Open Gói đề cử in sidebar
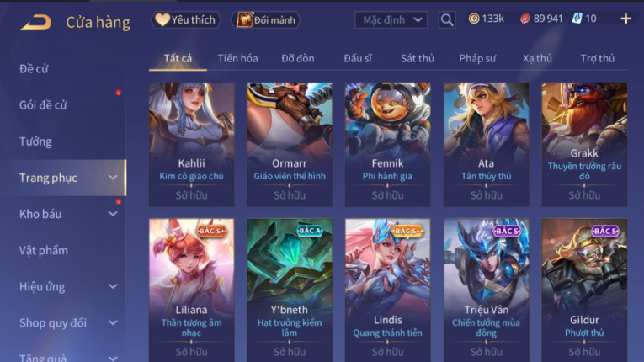 pos(43,105)
